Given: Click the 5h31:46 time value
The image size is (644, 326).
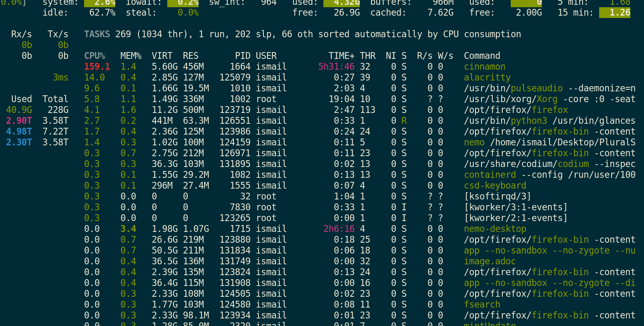Looking at the screenshot, I should [x=336, y=66].
